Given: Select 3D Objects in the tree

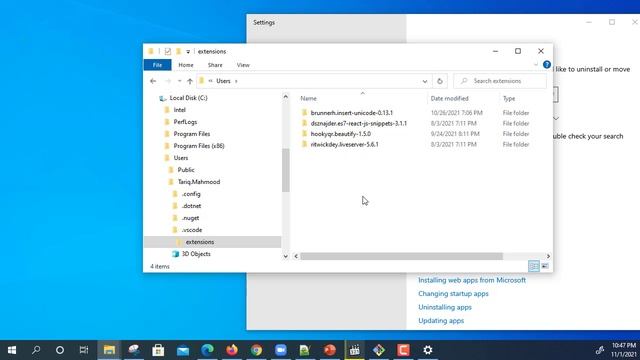Looking at the screenshot, I should pyautogui.click(x=196, y=254).
